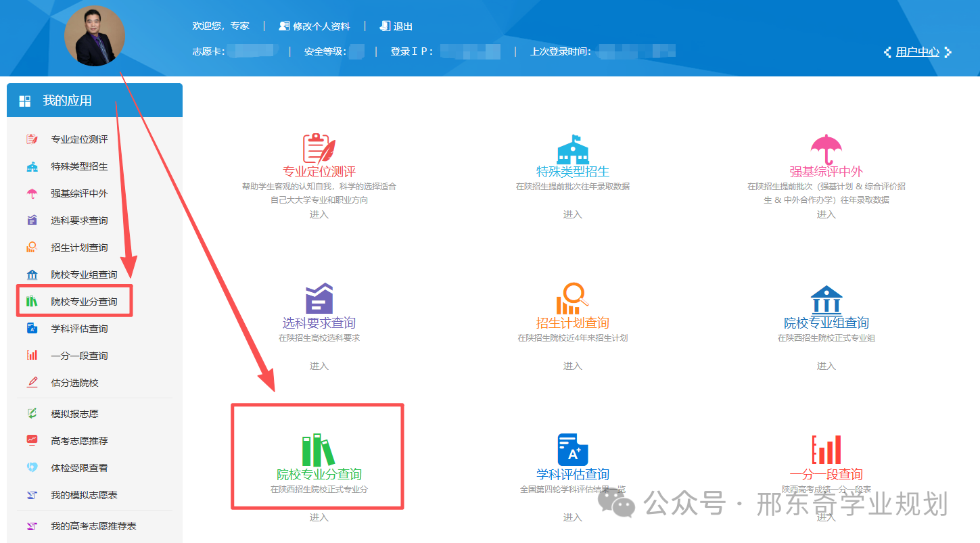Screen dimensions: 980x543
Task: Open 模拟报志愿 from the sidebar
Action: (74, 414)
